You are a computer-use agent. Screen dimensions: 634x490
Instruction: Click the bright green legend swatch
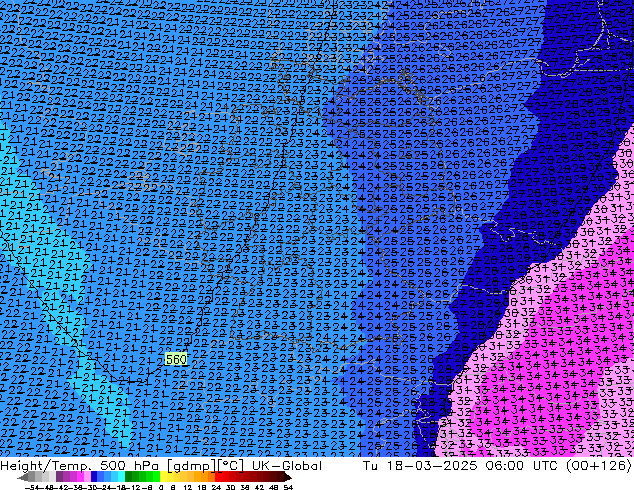pyautogui.click(x=156, y=477)
